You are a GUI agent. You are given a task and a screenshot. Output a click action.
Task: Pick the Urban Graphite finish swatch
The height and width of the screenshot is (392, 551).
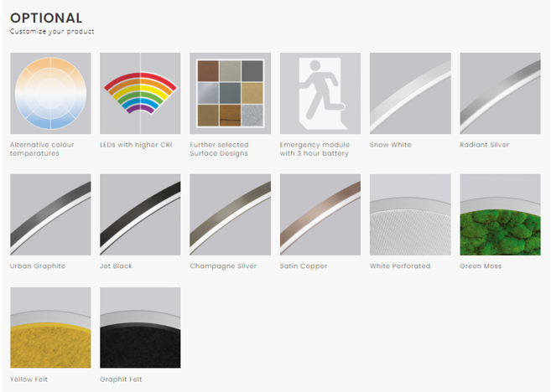pos(50,214)
